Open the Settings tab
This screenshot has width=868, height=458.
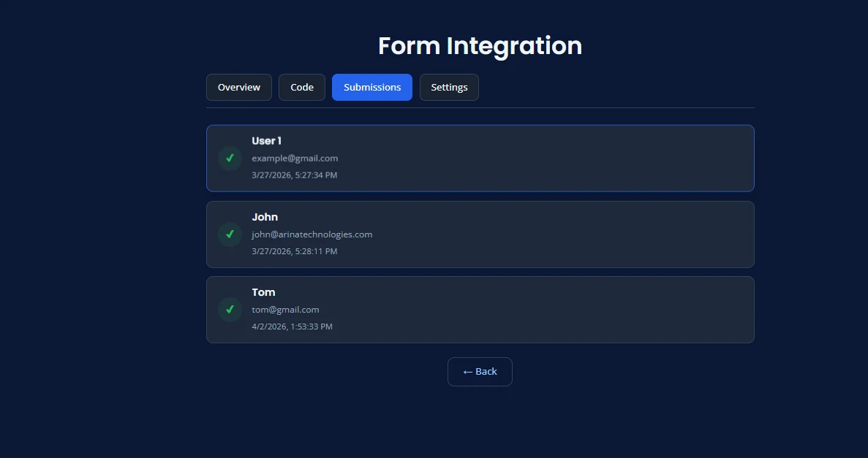(449, 87)
